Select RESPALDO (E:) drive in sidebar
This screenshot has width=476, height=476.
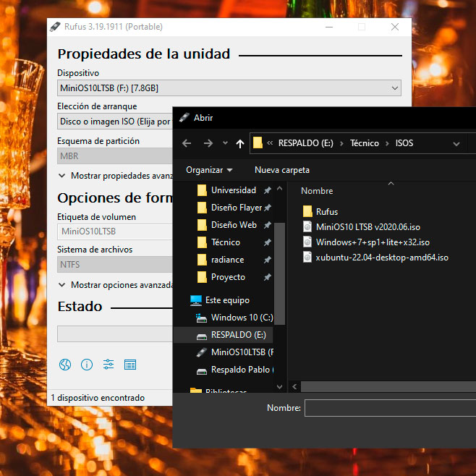238,335
